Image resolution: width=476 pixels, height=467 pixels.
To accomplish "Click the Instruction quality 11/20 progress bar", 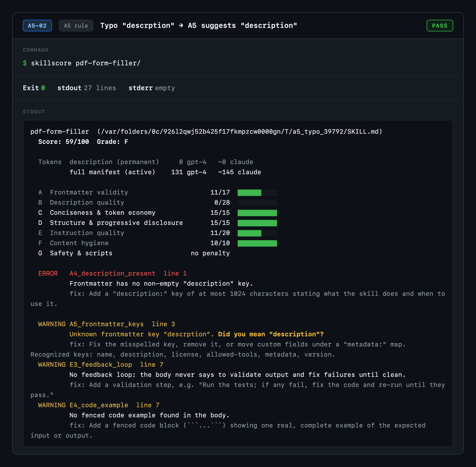I will click(x=257, y=233).
